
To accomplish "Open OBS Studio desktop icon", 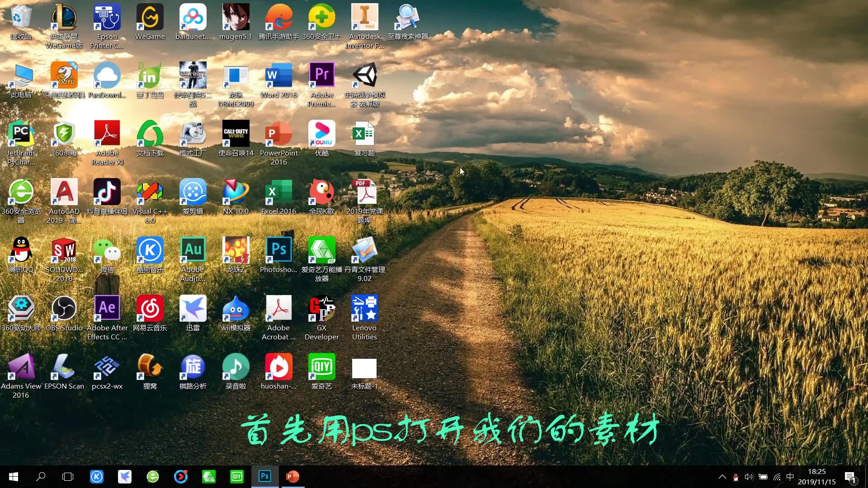I will [x=64, y=314].
